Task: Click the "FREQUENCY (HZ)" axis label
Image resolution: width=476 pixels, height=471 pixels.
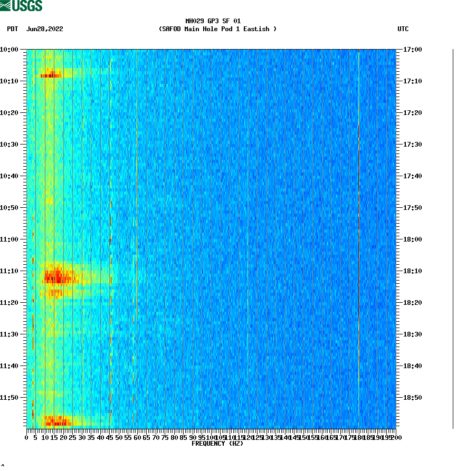Action: click(x=217, y=444)
